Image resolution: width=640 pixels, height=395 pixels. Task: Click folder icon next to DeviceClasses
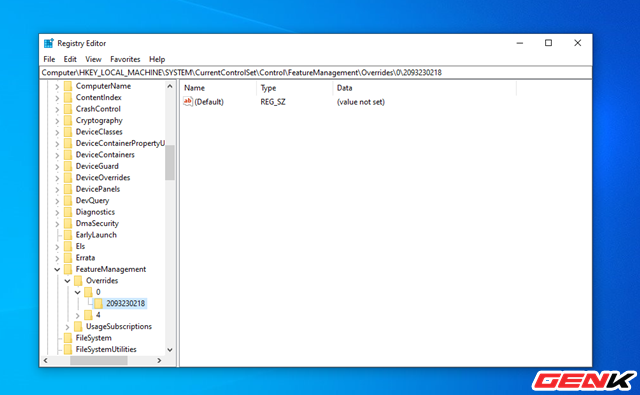pos(68,132)
